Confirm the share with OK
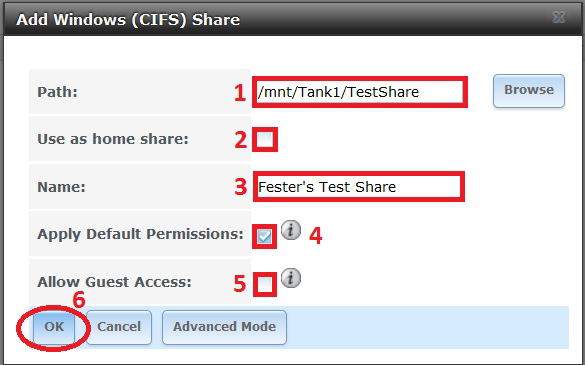The image size is (585, 365). tap(54, 327)
